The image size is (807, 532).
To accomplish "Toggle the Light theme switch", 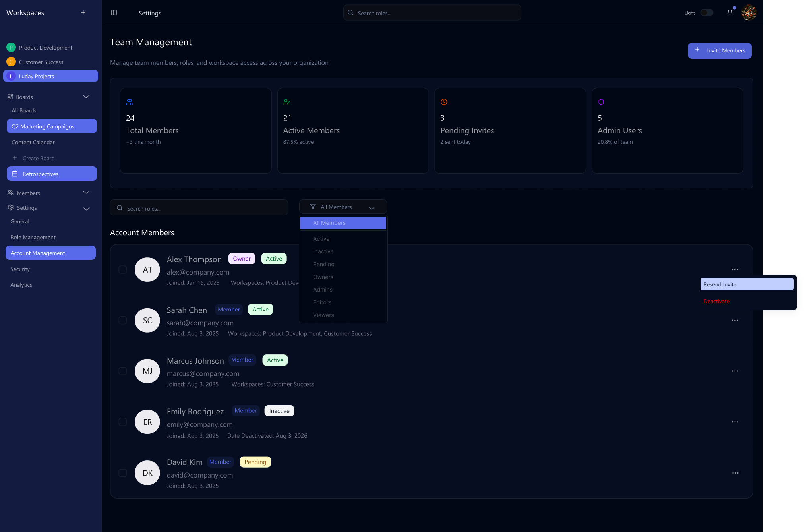I will tap(707, 12).
